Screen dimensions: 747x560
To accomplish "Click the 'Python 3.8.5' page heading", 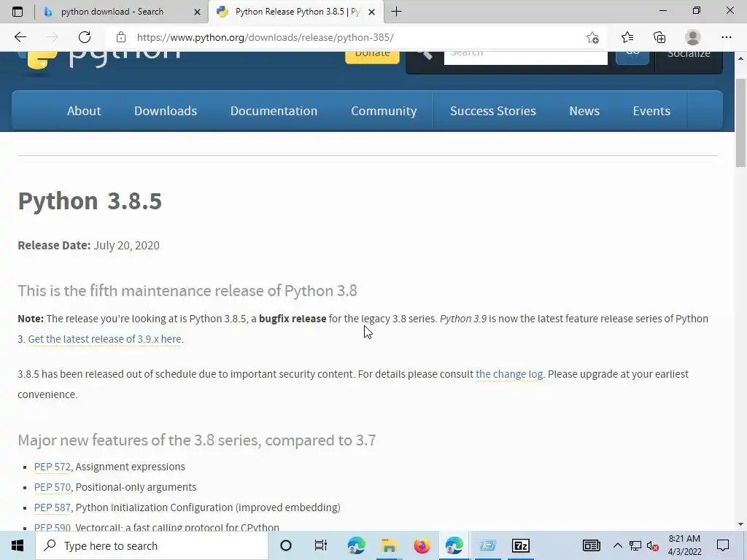I will [90, 201].
